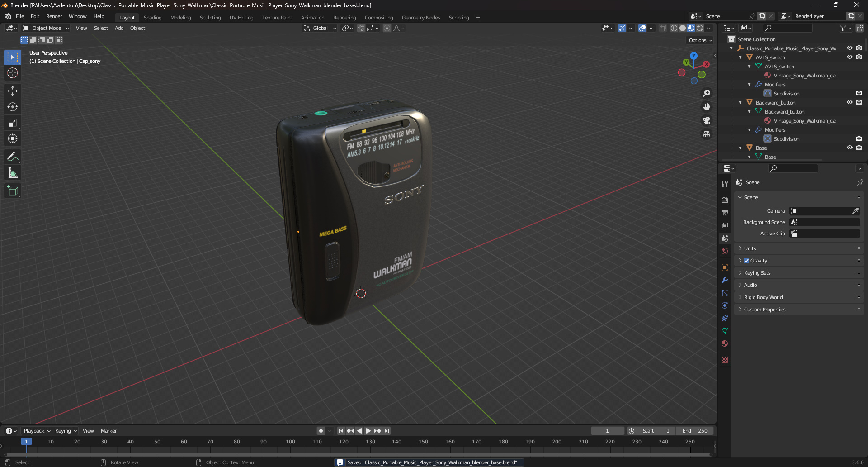Screen dimensions: 868x467
Task: Open Physics properties tab
Action: coord(725,305)
